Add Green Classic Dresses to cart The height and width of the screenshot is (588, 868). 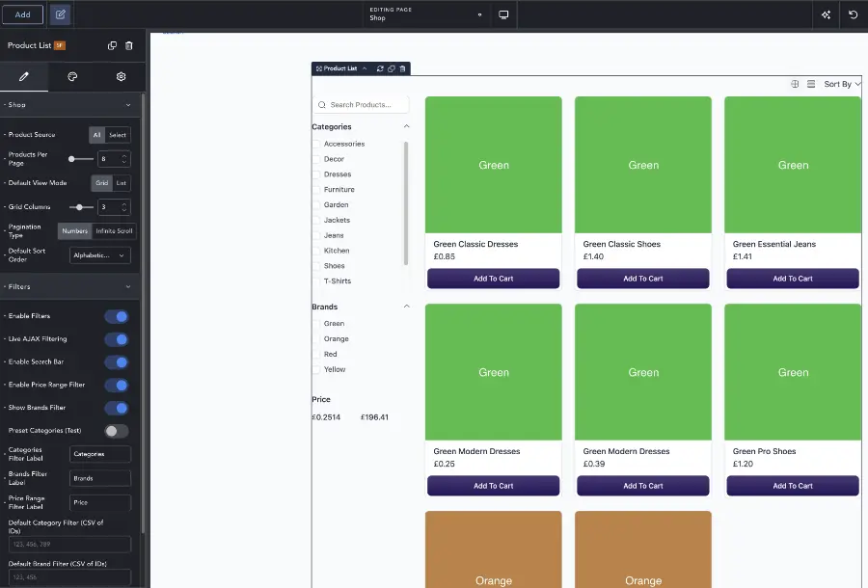tap(493, 279)
